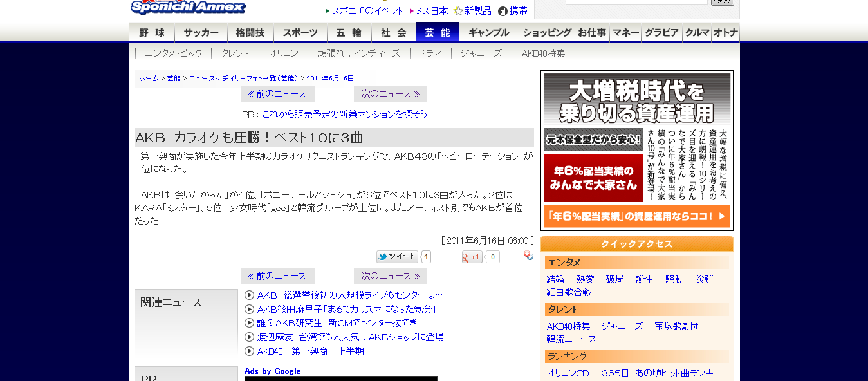Click 騒動 quick access link
This screenshot has width=868, height=381.
click(674, 279)
